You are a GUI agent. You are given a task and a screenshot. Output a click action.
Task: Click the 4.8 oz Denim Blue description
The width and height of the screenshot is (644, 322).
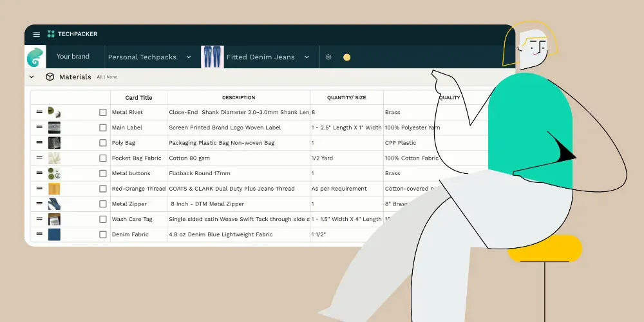pos(221,234)
